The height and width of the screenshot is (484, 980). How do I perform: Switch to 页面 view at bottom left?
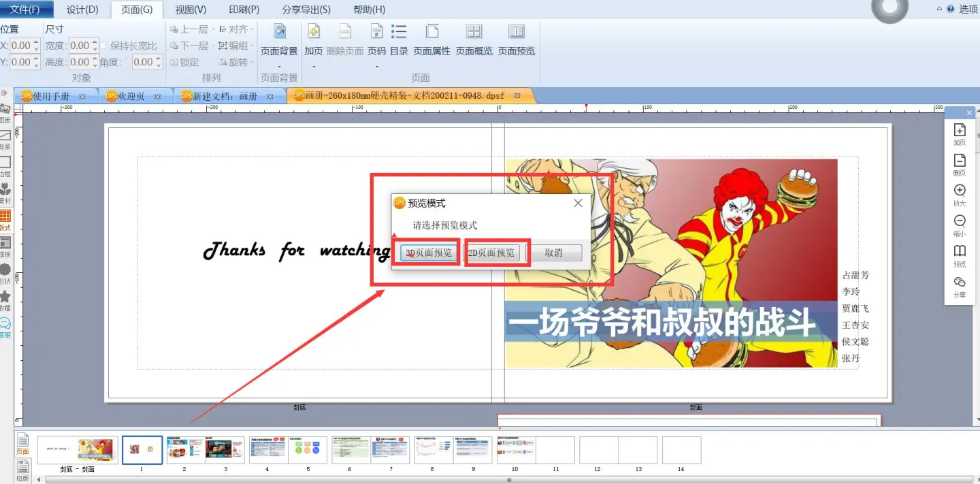[x=22, y=443]
